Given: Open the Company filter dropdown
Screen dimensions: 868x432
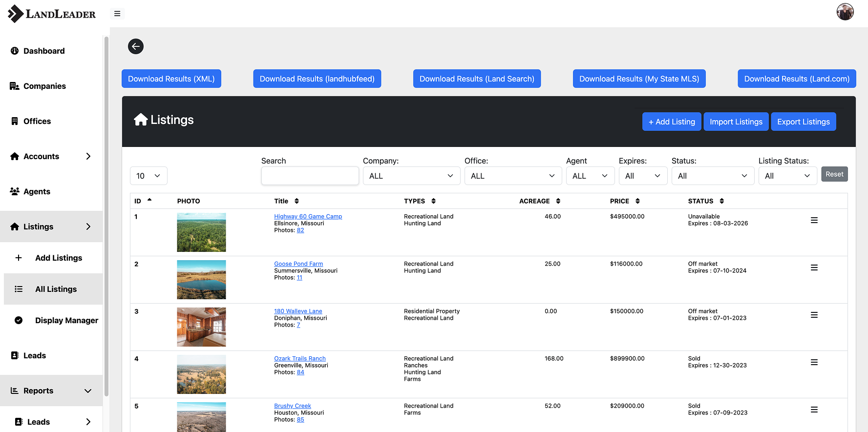Looking at the screenshot, I should [411, 176].
